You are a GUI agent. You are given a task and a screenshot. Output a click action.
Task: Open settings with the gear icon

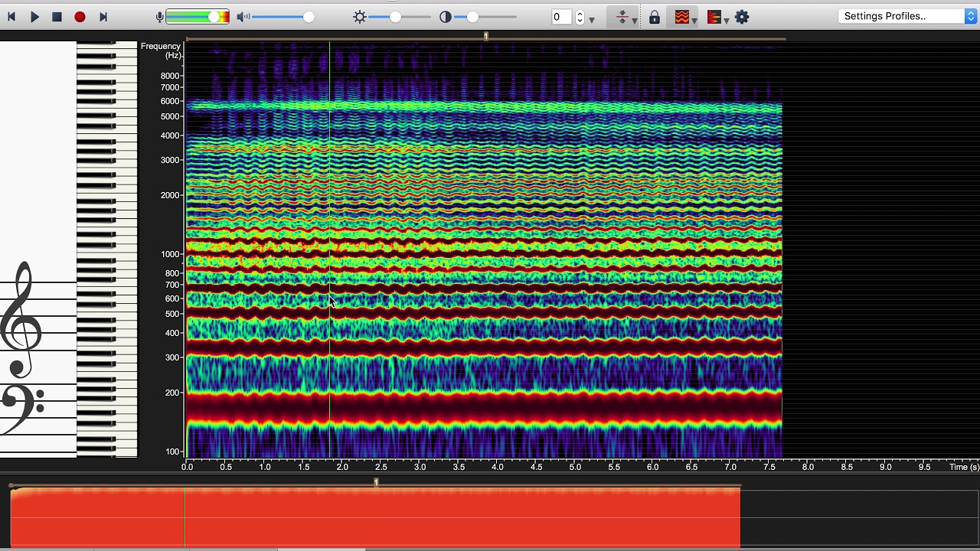click(742, 17)
